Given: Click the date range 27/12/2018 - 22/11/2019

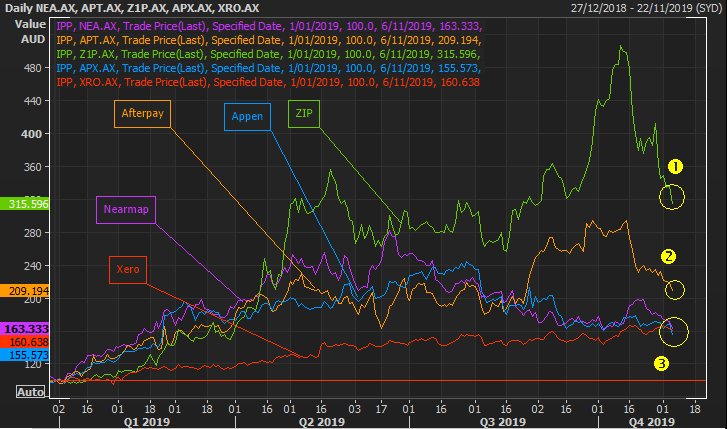Looking at the screenshot, I should (646, 8).
